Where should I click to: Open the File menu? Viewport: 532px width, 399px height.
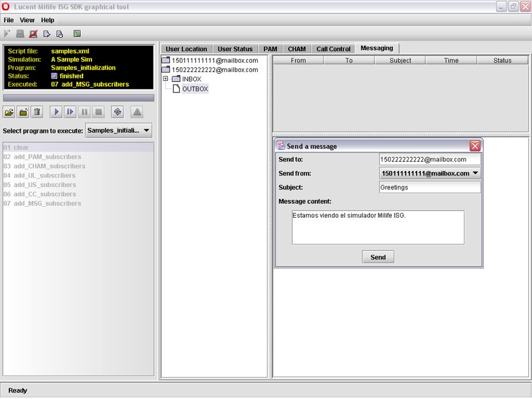tap(8, 20)
